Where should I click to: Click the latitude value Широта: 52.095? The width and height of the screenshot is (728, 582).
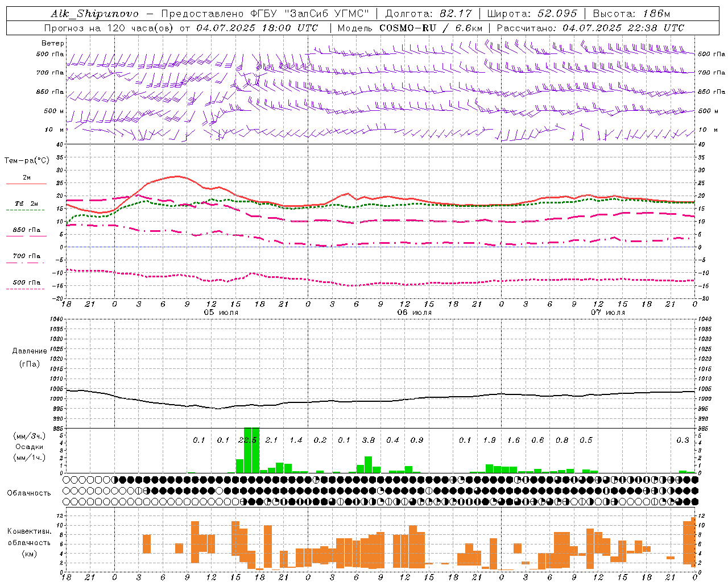[x=532, y=14]
